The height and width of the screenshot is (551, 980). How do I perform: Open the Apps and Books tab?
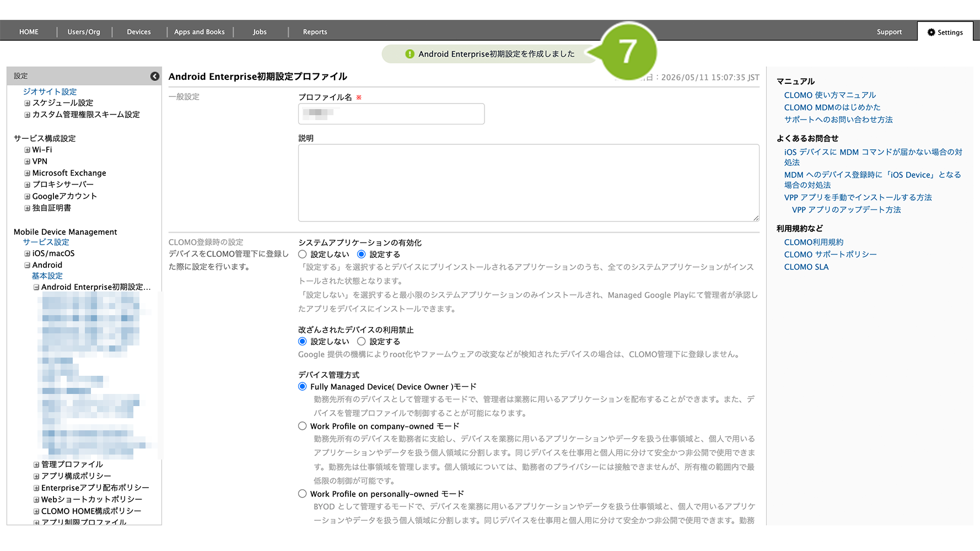click(200, 32)
